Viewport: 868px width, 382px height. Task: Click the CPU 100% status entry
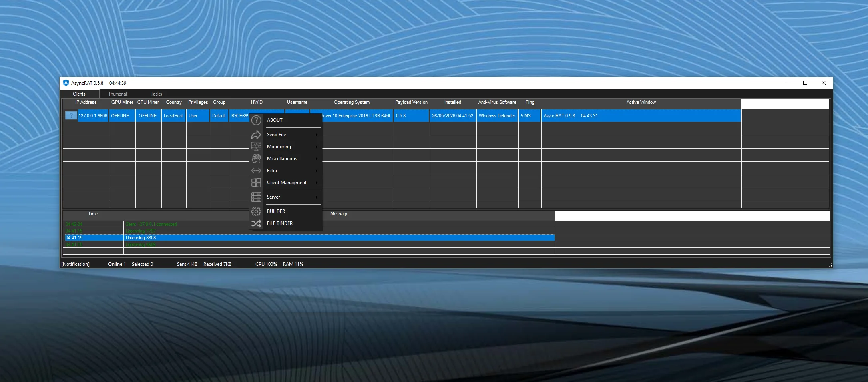coord(266,264)
